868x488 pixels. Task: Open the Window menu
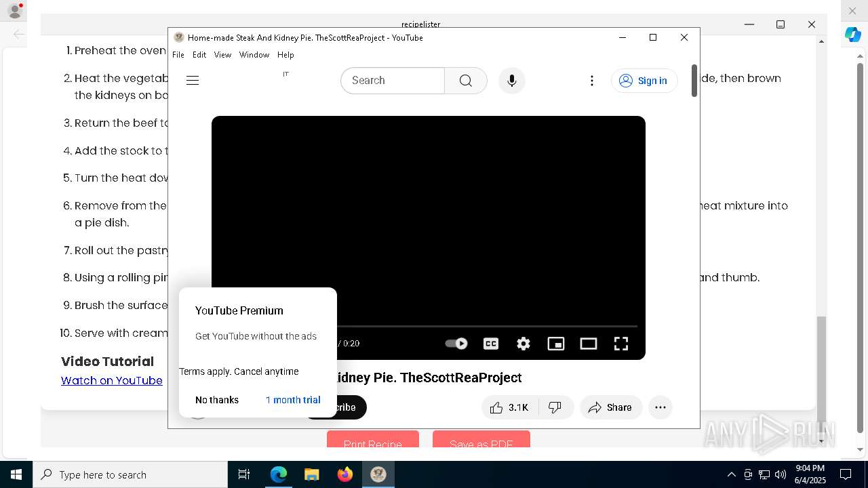(254, 55)
